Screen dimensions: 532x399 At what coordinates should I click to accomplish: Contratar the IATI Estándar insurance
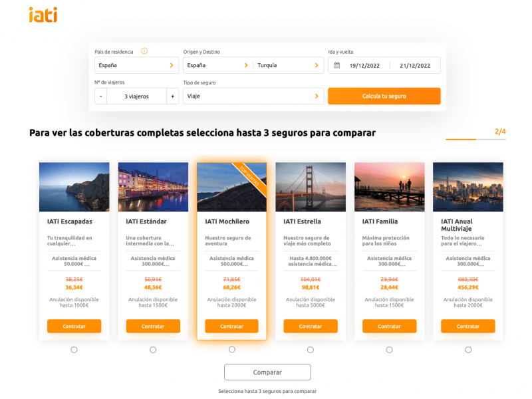click(x=153, y=326)
